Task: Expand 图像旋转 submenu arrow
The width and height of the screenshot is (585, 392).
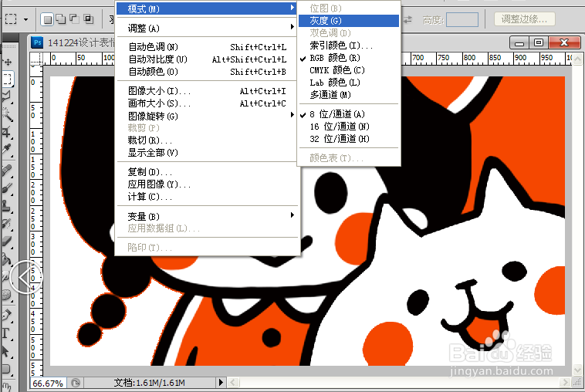Action: 292,115
